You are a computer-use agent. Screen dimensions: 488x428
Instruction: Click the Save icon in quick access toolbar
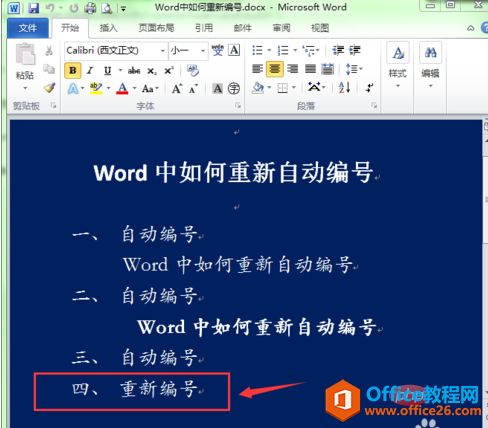33,8
